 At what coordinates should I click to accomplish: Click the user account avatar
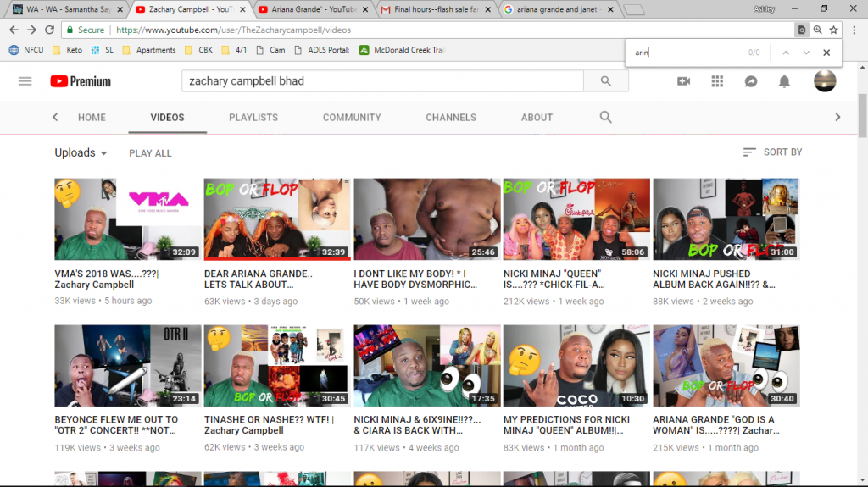[x=824, y=81]
